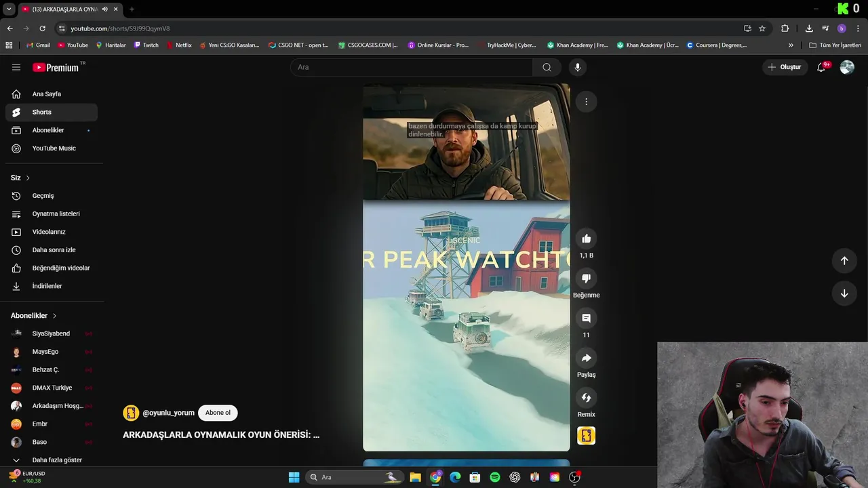Image resolution: width=868 pixels, height=488 pixels.
Task: Open SiyaSiyabend subscription channel
Action: coord(52,333)
